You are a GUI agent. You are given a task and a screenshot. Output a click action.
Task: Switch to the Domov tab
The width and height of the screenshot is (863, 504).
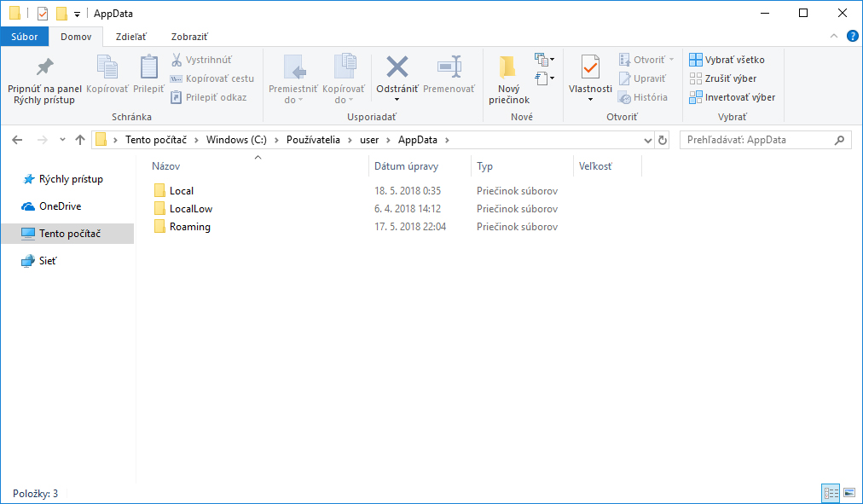pos(76,37)
